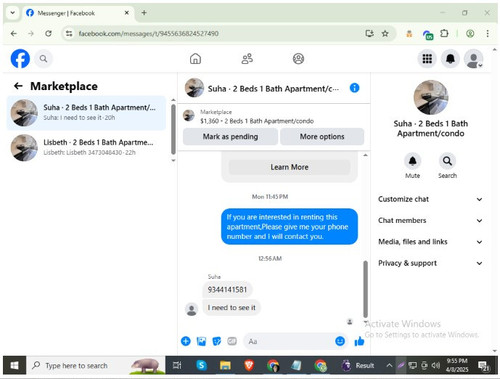500x379 pixels.
Task: Open the Groups icon in top navigation
Action: pos(298,59)
